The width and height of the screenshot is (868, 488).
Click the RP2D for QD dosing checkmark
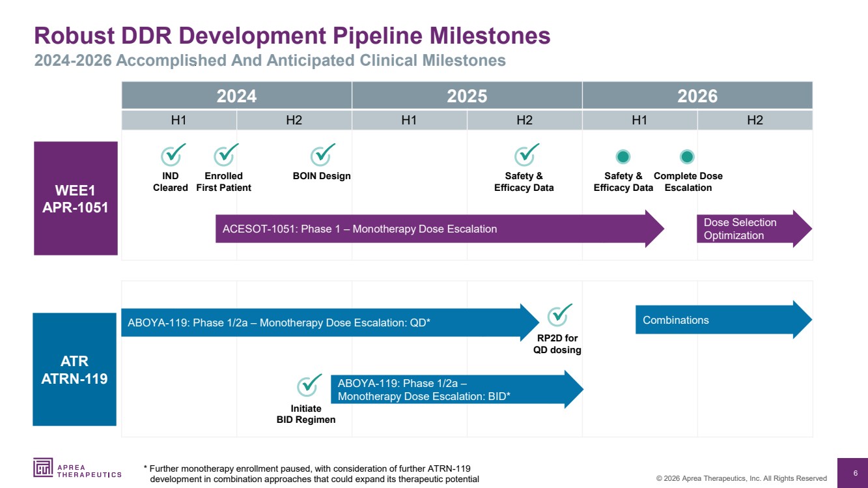click(x=559, y=315)
